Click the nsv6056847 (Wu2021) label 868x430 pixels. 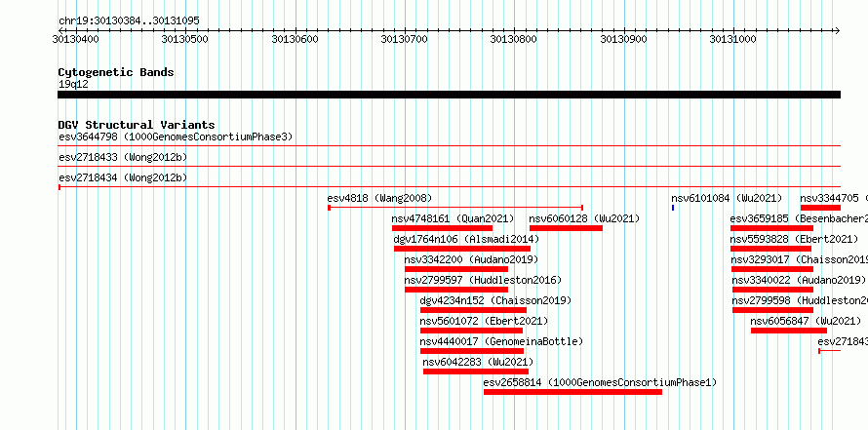(x=806, y=321)
